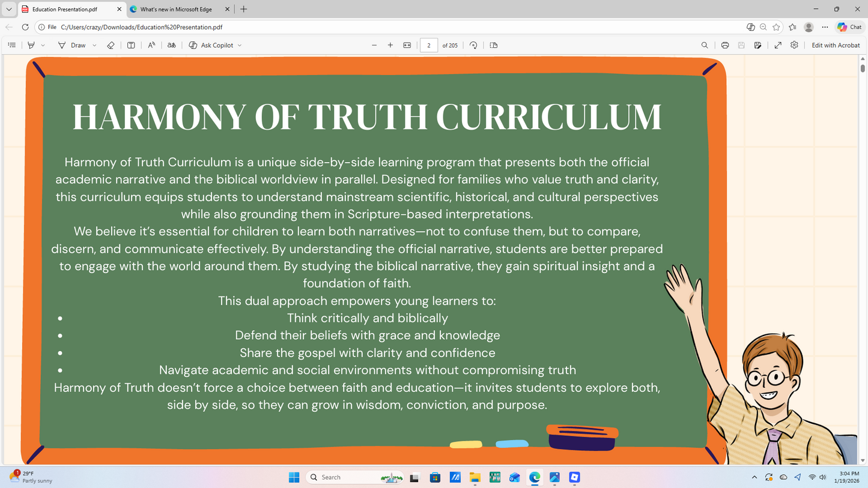Open the tab actions menu chevron

(x=9, y=9)
